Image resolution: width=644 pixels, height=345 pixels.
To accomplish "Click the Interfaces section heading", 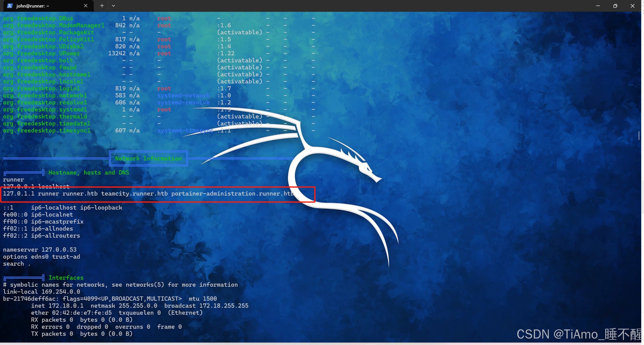I will 66,278.
